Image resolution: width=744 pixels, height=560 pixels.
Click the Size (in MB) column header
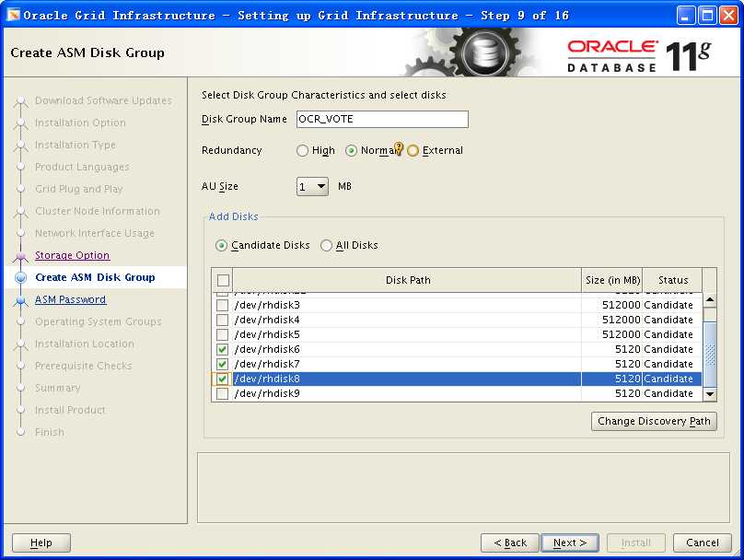pos(612,280)
